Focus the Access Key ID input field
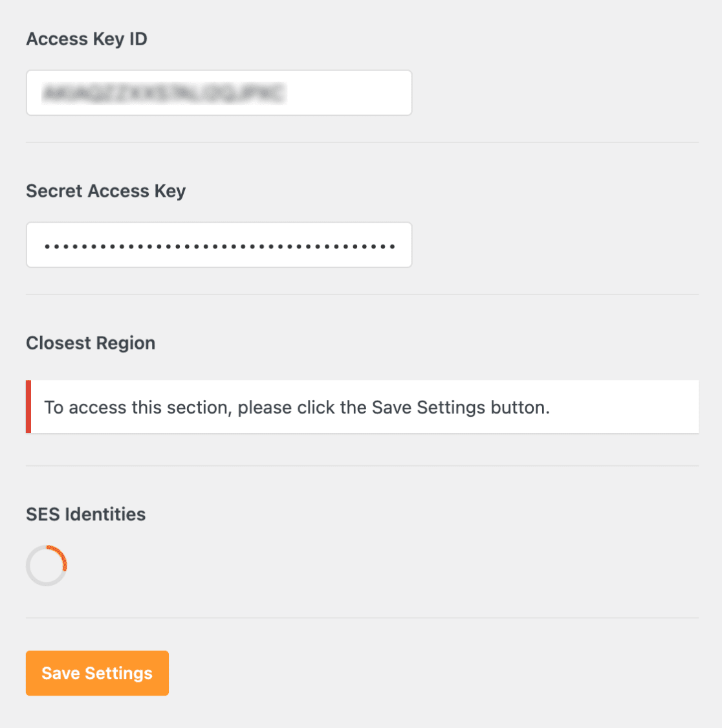The height and width of the screenshot is (728, 722). [x=219, y=93]
